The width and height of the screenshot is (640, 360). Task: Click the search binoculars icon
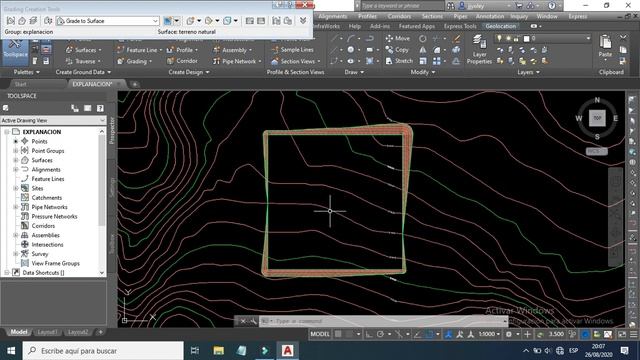coord(451,6)
